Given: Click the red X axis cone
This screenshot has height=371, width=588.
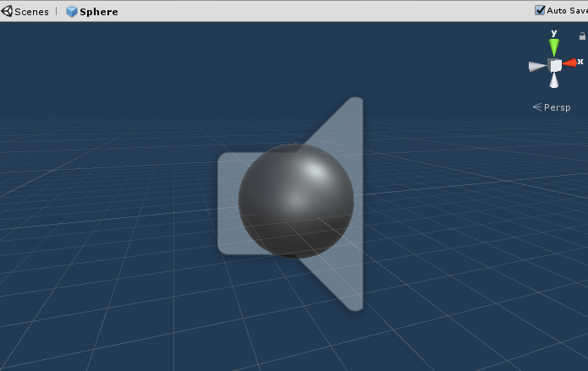Looking at the screenshot, I should point(569,63).
